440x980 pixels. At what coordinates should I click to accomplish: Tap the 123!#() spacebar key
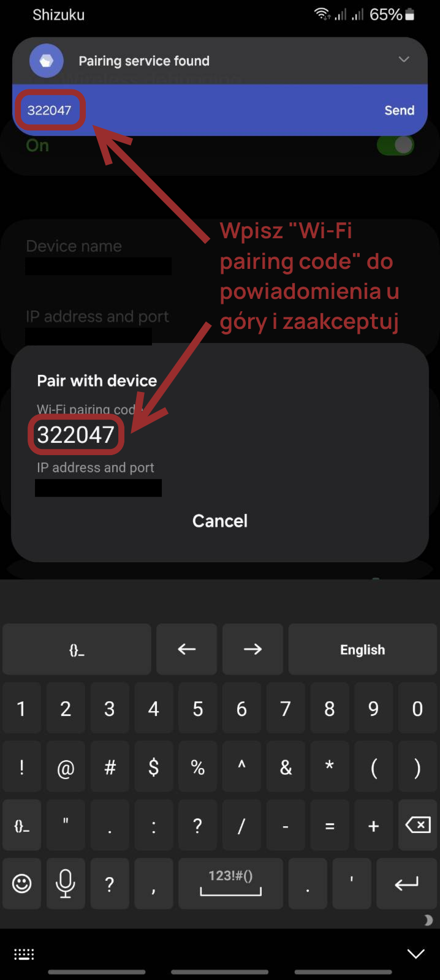(x=230, y=884)
